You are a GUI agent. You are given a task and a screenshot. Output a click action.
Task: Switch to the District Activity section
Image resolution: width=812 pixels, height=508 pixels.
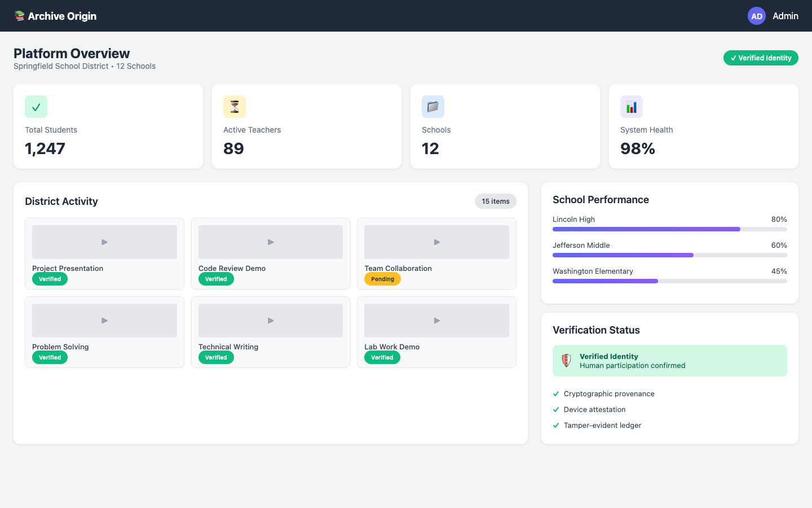pos(61,202)
